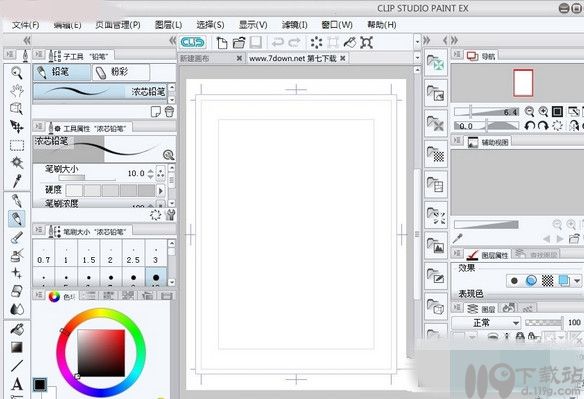Select the 粉彩 pastel sub tool group
The image size is (584, 399).
[121, 72]
